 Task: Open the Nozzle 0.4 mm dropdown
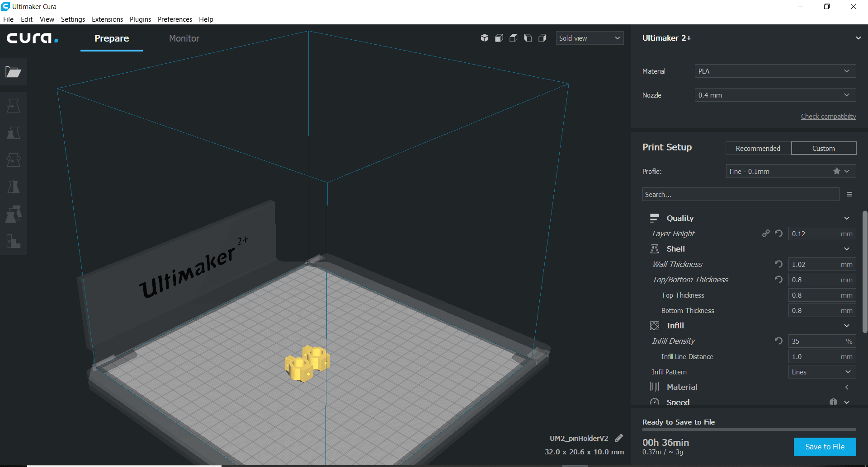click(x=775, y=95)
